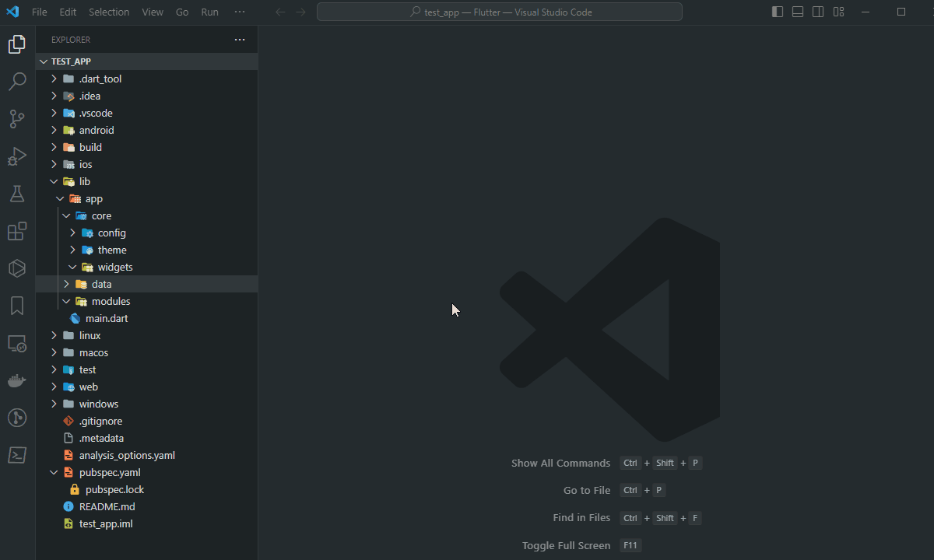This screenshot has width=934, height=560.
Task: Toggle the Primary Side Bar layout button
Action: point(778,12)
